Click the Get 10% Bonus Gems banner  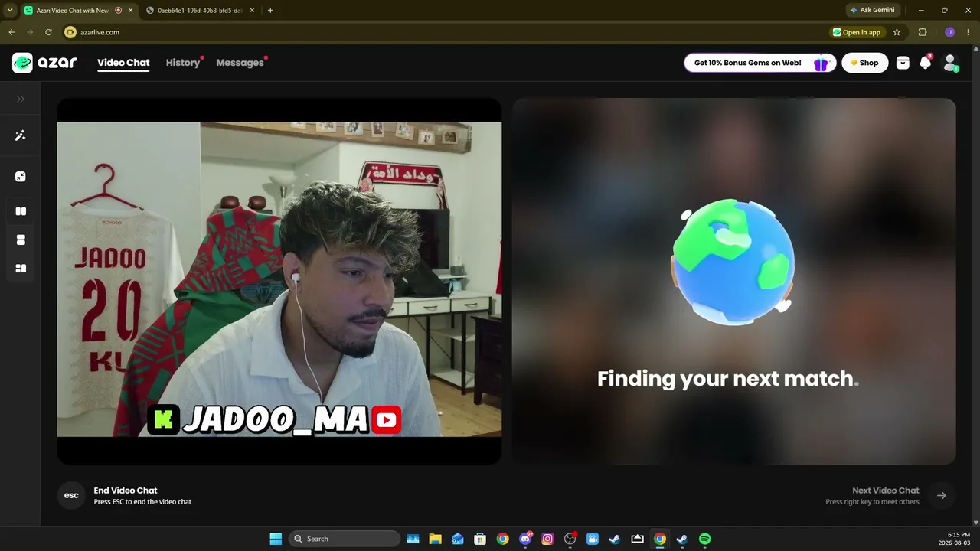759,63
